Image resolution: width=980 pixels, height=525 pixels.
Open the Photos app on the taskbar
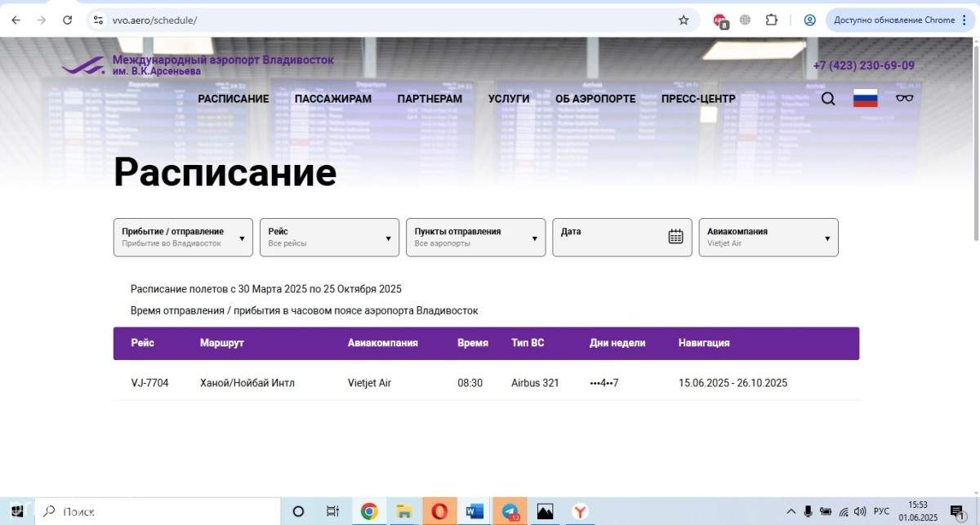[545, 512]
